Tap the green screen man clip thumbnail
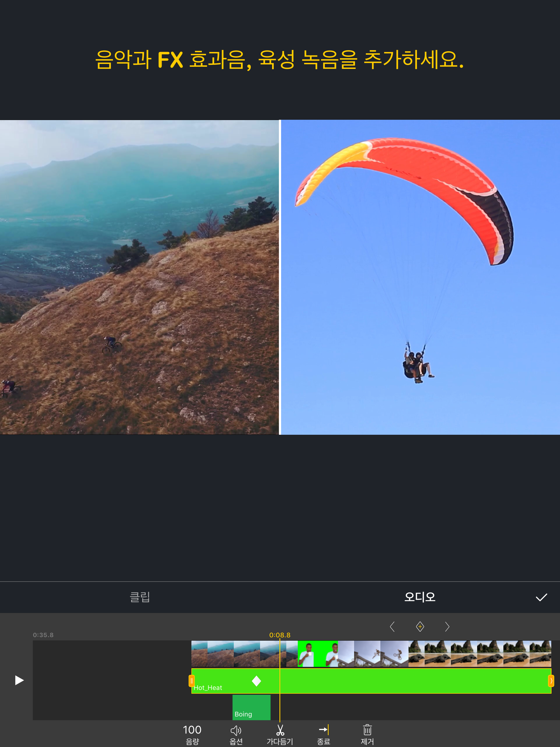 tap(317, 653)
